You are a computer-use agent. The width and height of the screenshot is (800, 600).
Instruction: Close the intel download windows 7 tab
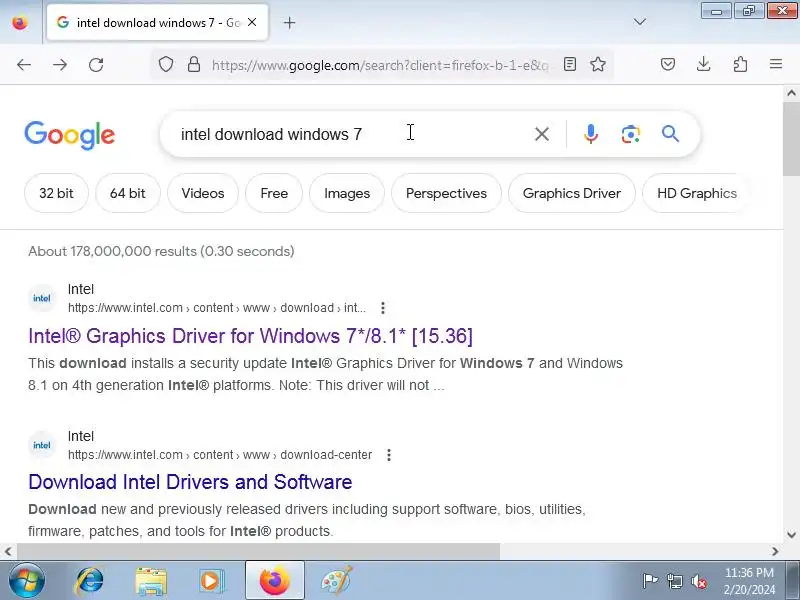[252, 22]
